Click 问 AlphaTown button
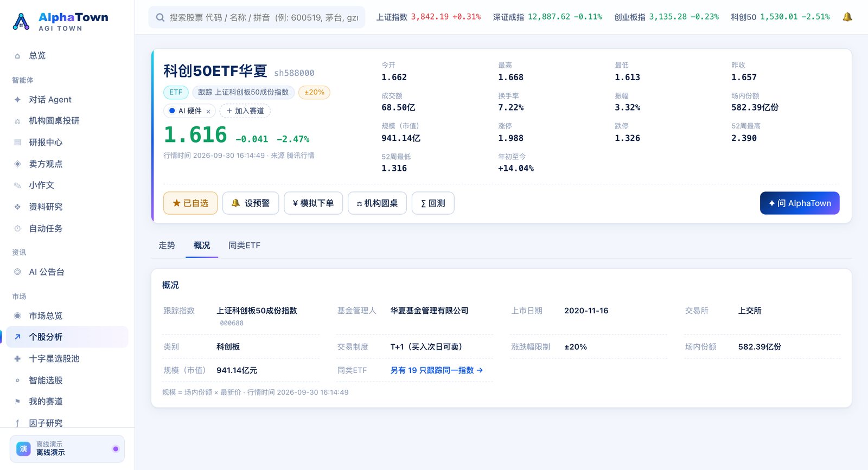Screen dimensions: 868x470 800,203
